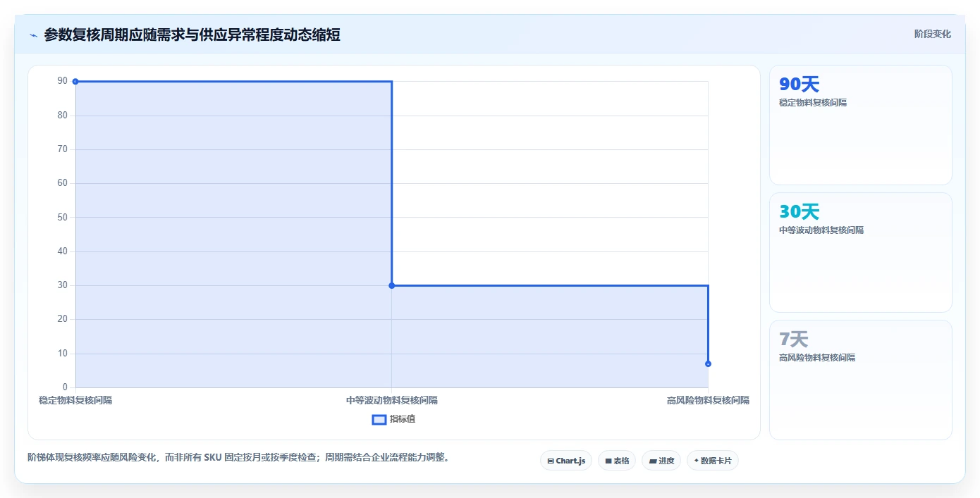This screenshot has height=498, width=980.
Task: Click the 高风险物料复核间隔 x-axis label
Action: pos(708,400)
